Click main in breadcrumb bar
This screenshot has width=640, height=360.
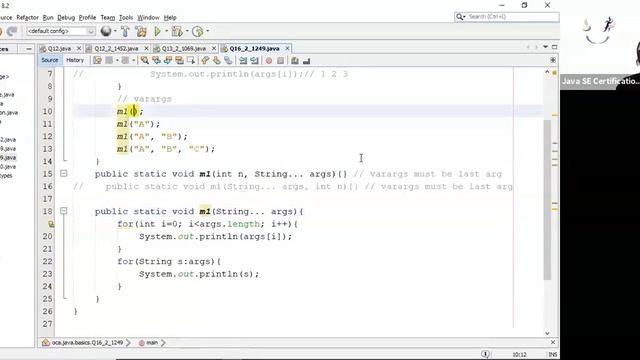coord(151,343)
